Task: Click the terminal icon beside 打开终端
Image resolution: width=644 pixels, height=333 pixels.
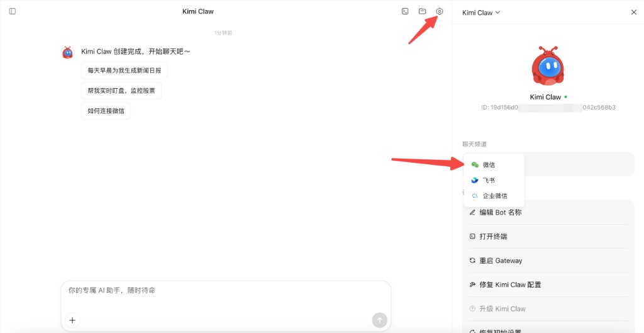Action: (x=472, y=237)
